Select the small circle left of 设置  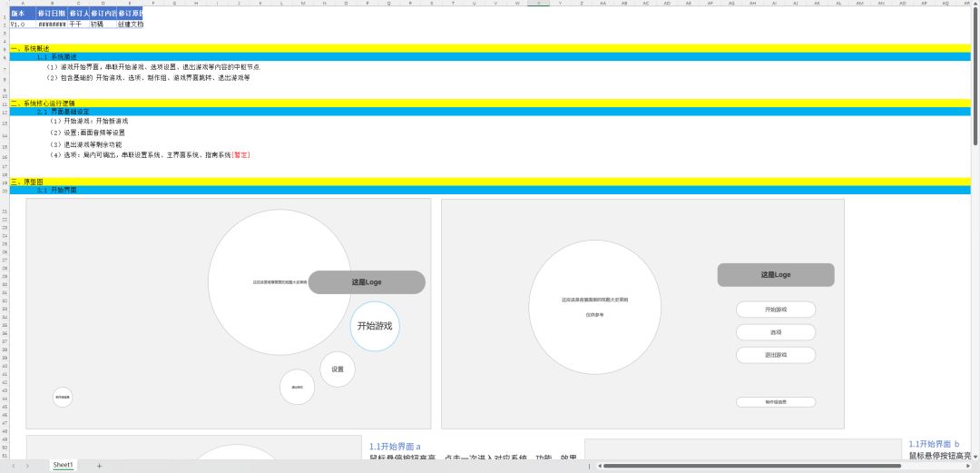297,387
